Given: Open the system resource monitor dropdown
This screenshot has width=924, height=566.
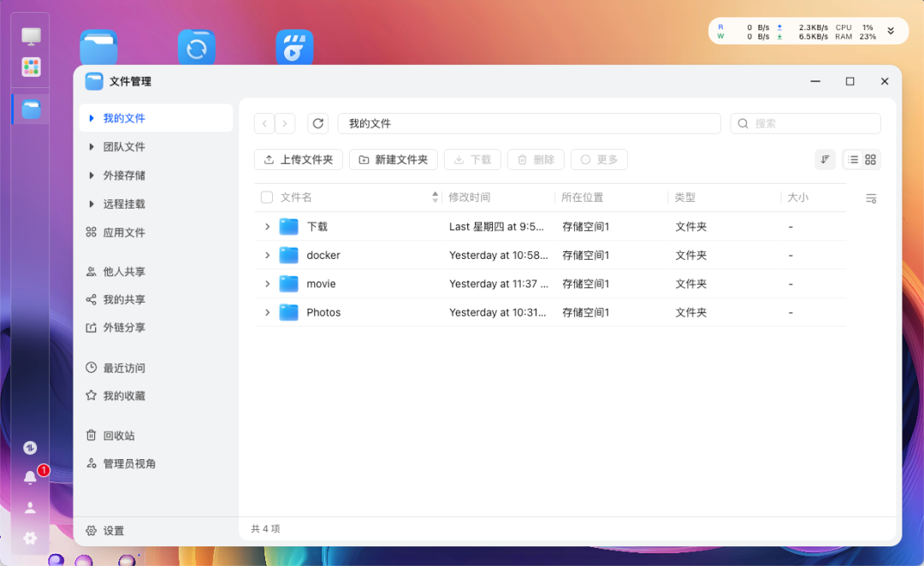Looking at the screenshot, I should click(x=891, y=29).
